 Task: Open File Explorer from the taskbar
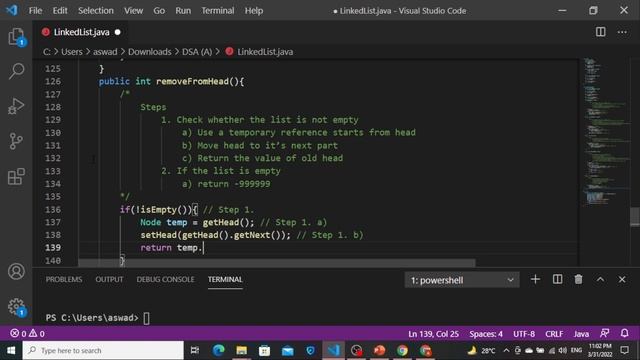point(241,350)
